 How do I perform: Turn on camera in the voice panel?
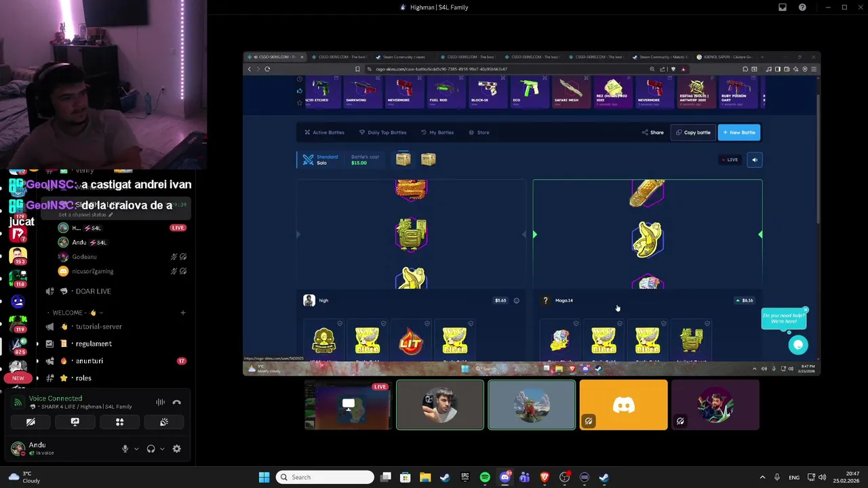click(31, 422)
